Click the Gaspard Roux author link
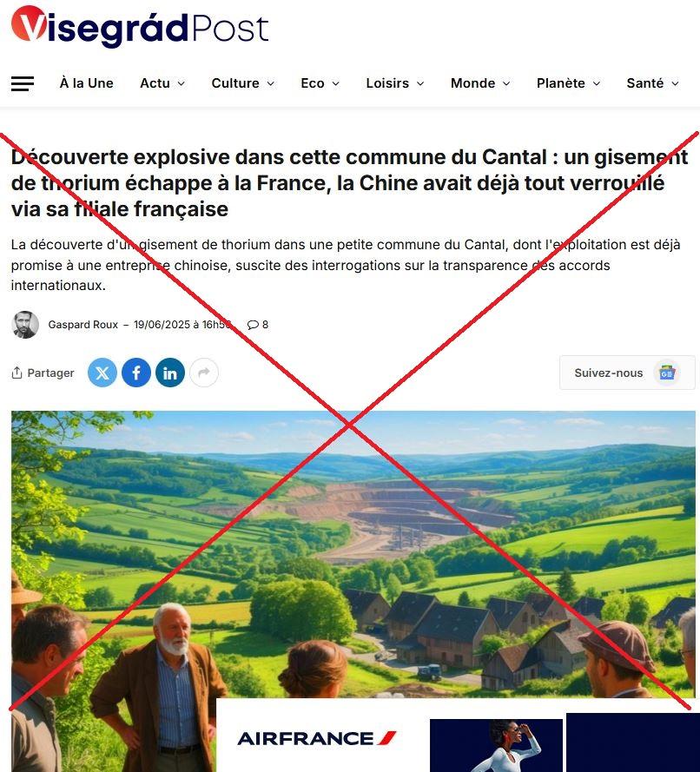Screen dimensions: 700x772 83,325
